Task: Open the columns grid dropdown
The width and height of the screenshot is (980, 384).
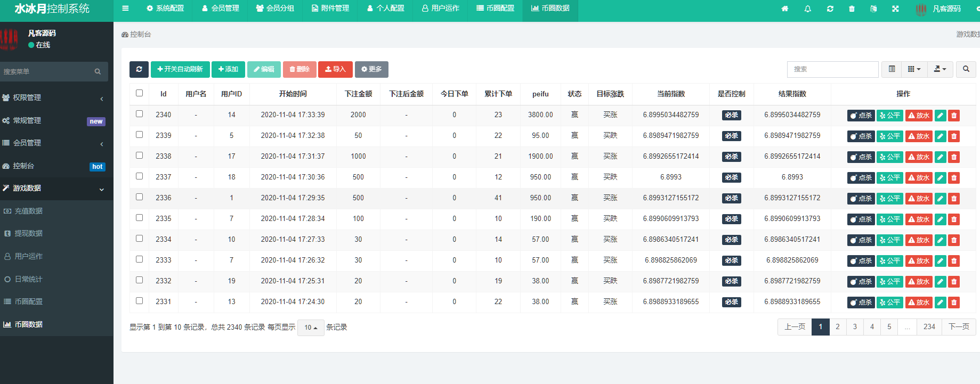Action: [914, 69]
